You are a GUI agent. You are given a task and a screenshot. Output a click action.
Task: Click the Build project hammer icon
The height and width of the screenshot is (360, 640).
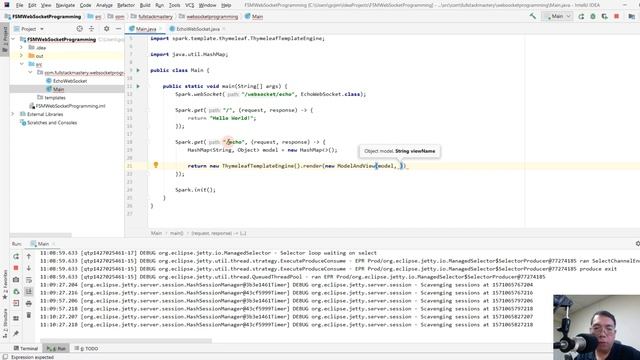tap(533, 16)
